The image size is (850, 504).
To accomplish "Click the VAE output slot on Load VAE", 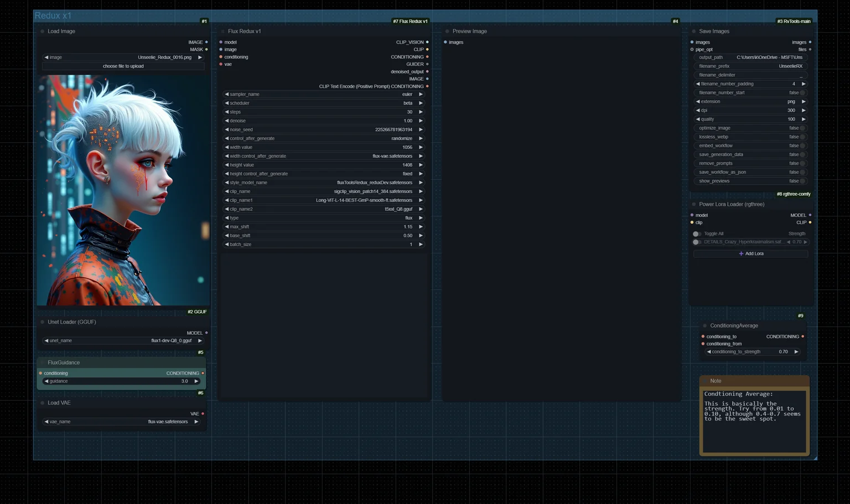I will click(203, 414).
